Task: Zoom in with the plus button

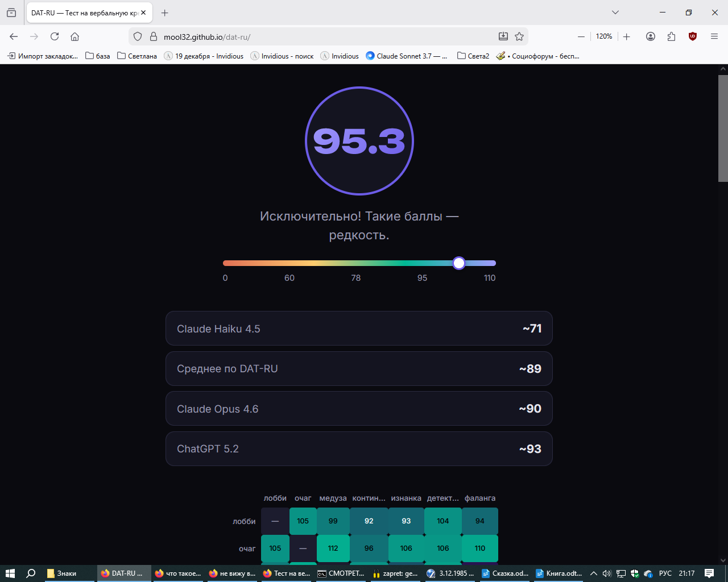Action: [627, 36]
